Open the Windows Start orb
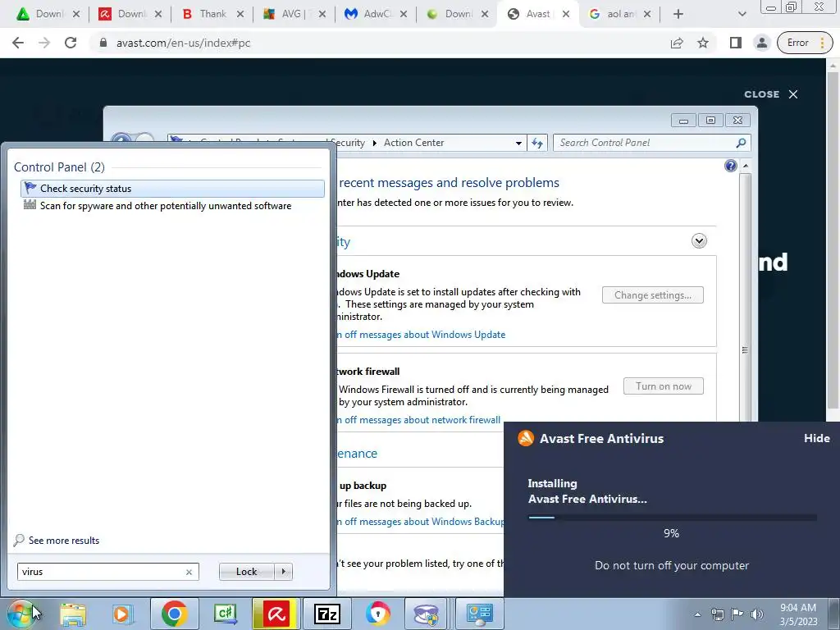The width and height of the screenshot is (840, 630). tap(21, 614)
